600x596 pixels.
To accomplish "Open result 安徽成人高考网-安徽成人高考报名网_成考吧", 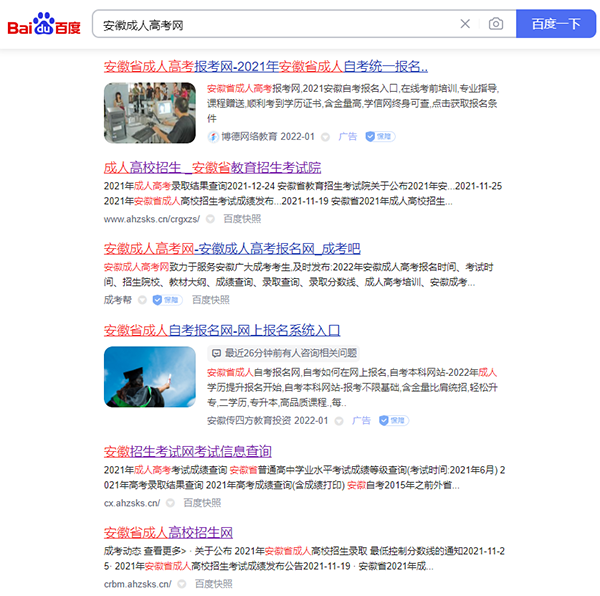I will coord(232,249).
